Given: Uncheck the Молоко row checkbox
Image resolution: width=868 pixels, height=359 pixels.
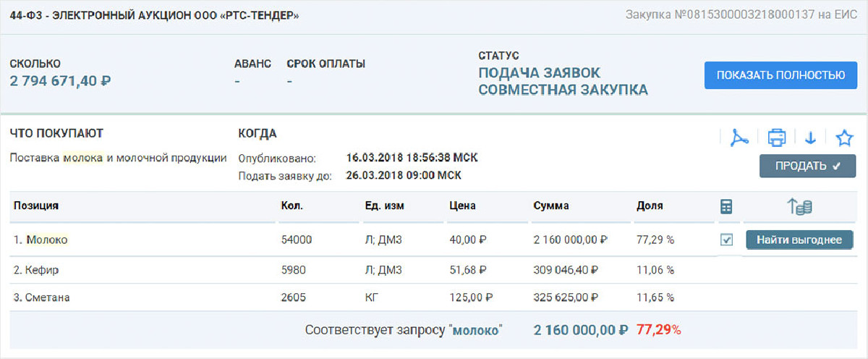Looking at the screenshot, I should (726, 240).
